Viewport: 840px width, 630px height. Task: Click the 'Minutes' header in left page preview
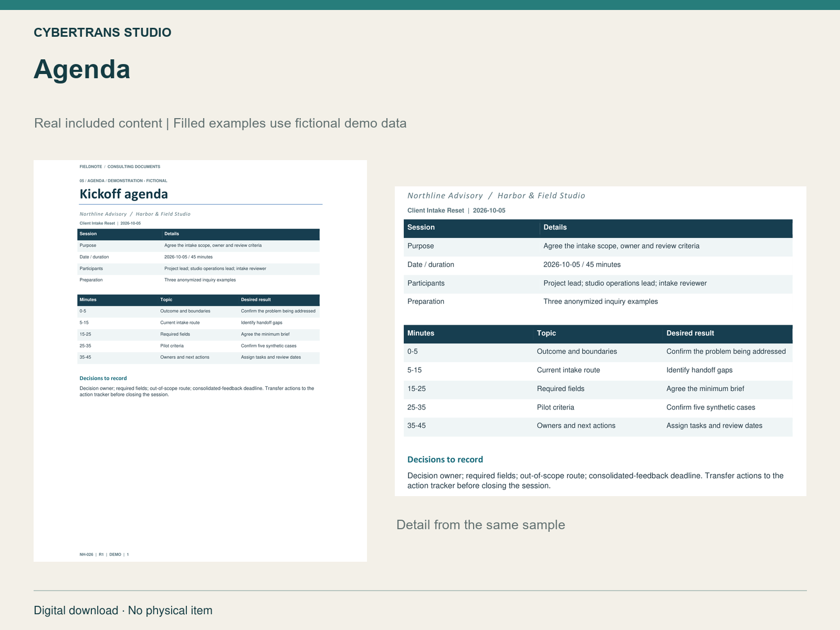pyautogui.click(x=88, y=300)
